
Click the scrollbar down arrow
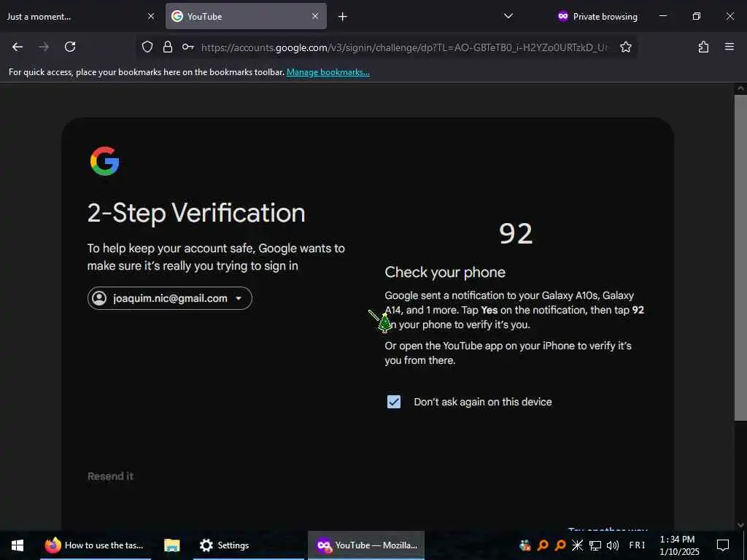[740, 525]
